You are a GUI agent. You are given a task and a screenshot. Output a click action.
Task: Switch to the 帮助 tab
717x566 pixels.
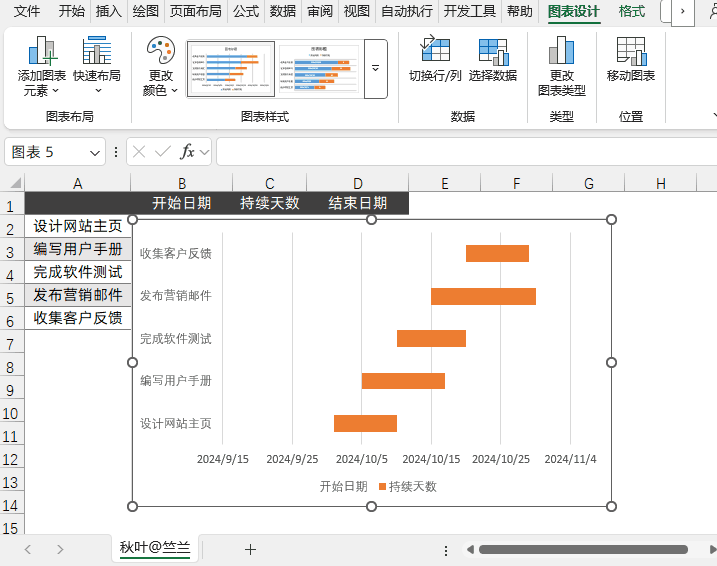tap(519, 11)
